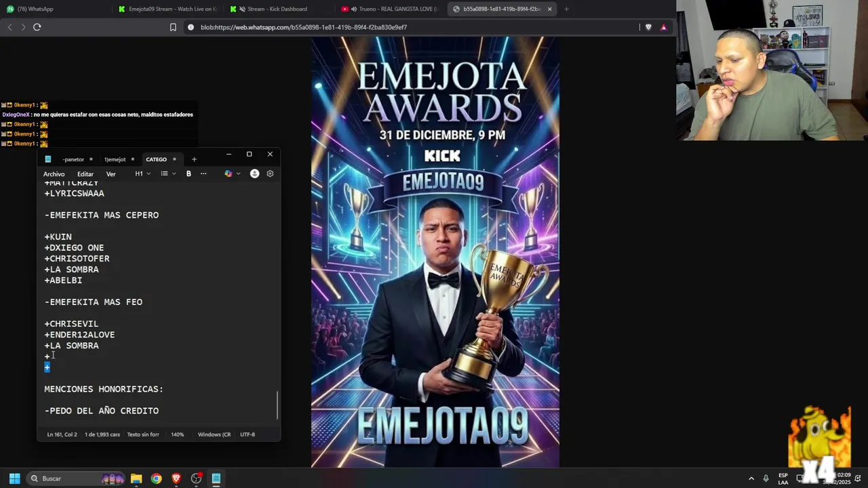Open the more formatting options ellipsis

pyautogui.click(x=203, y=174)
